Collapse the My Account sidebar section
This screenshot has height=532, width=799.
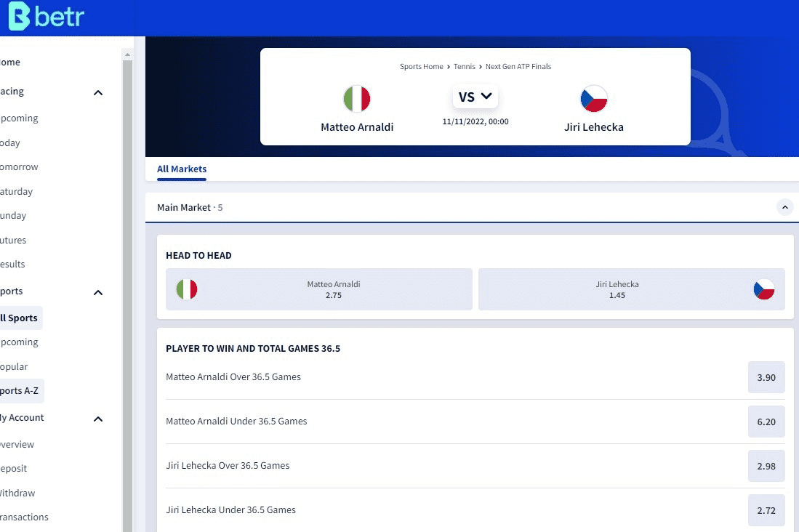coord(98,419)
